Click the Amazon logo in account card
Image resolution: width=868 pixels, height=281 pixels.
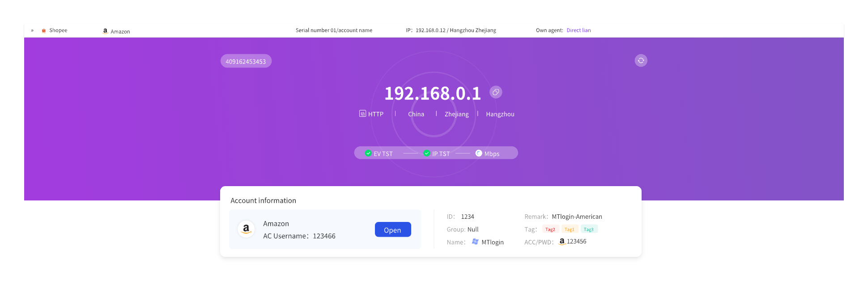pyautogui.click(x=246, y=229)
